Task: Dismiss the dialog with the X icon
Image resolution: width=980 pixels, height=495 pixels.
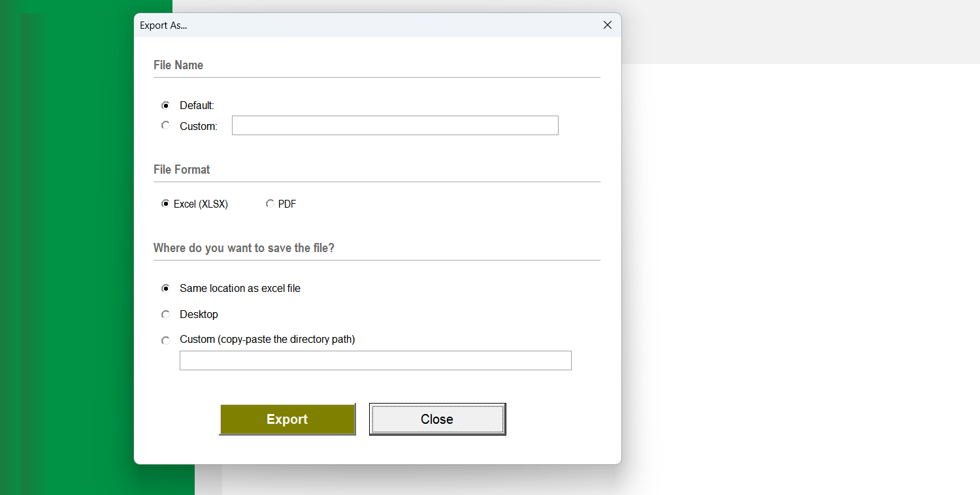Action: pos(607,25)
